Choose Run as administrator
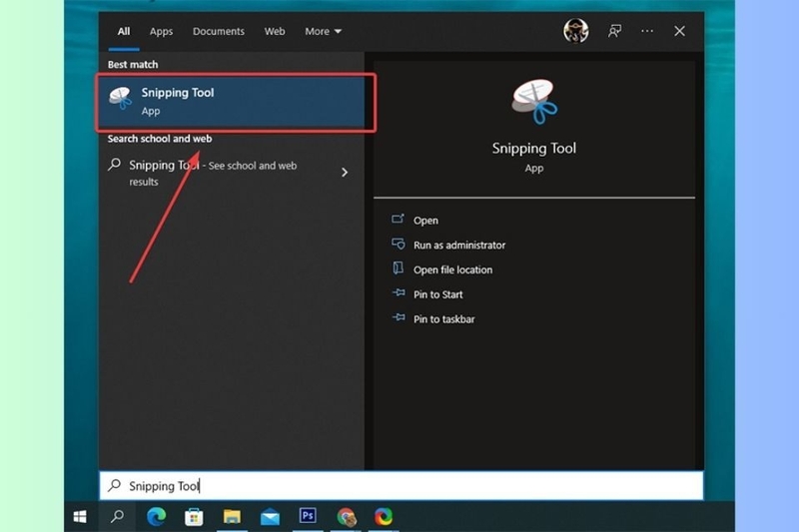The image size is (799, 532). 459,246
